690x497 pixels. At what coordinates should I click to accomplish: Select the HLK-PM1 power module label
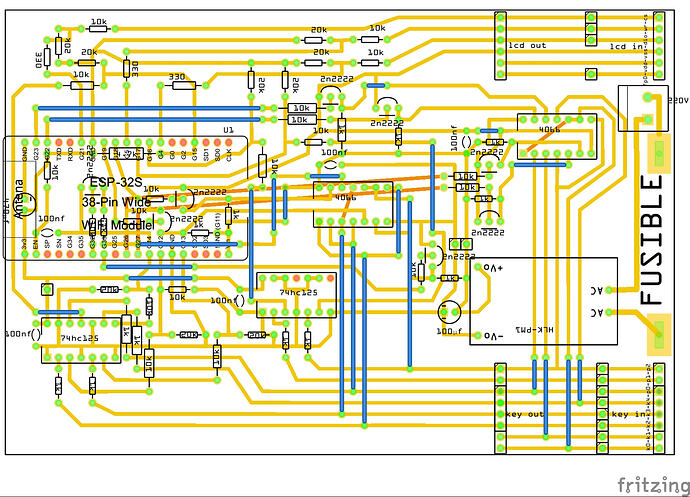[x=534, y=329]
